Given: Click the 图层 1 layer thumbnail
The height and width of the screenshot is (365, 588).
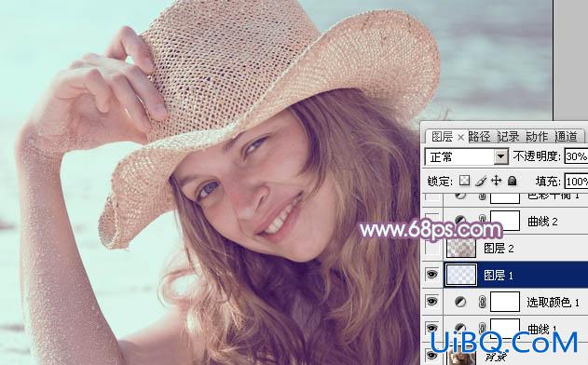Looking at the screenshot, I should (x=461, y=275).
